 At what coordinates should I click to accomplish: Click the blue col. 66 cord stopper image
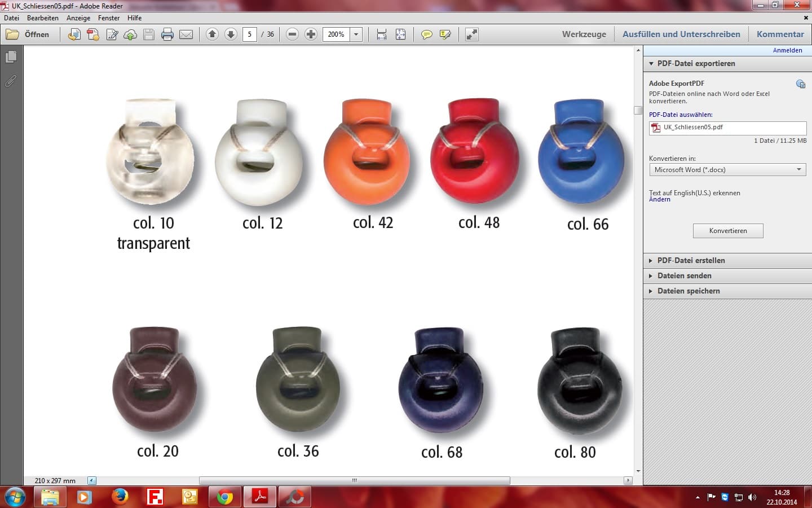pyautogui.click(x=581, y=151)
